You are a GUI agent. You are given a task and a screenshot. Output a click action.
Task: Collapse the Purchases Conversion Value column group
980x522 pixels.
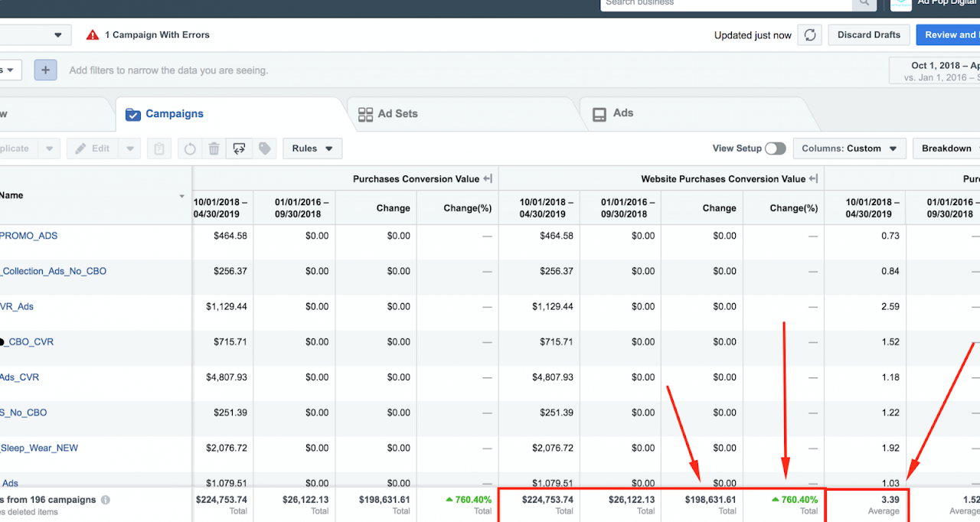487,179
